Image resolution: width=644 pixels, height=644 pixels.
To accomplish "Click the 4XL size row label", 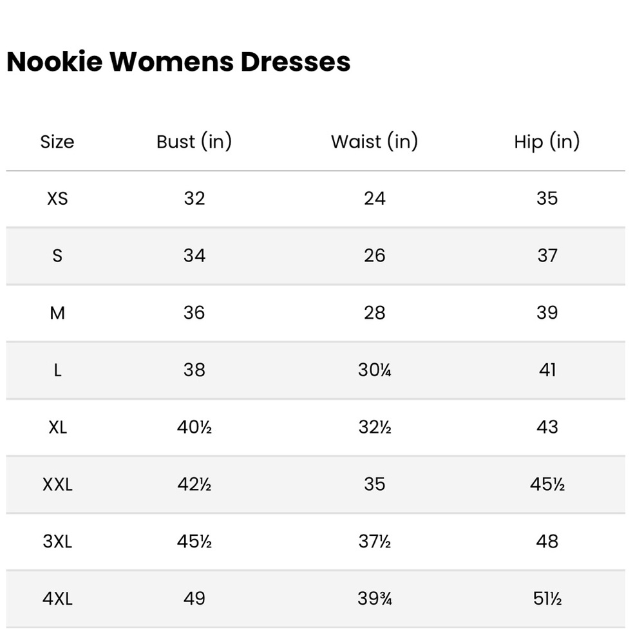I will tap(57, 598).
